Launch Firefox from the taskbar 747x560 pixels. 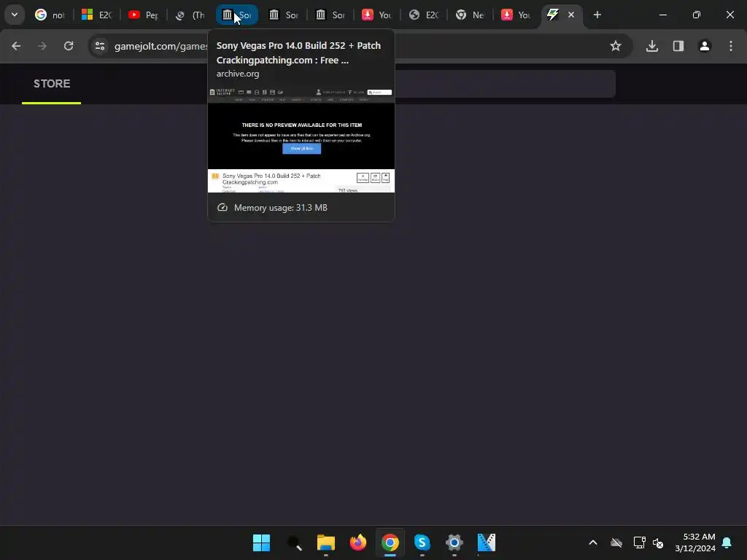[x=357, y=542]
